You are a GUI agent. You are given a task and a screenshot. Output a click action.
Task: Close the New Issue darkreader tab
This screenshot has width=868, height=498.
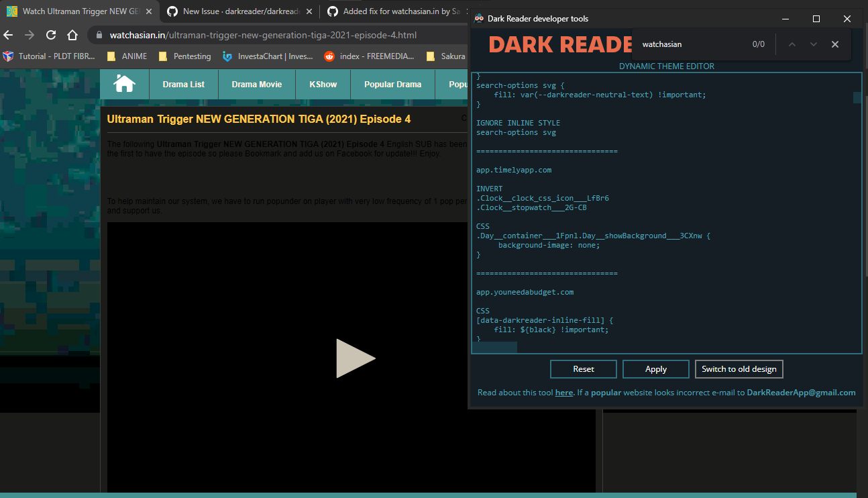(309, 11)
